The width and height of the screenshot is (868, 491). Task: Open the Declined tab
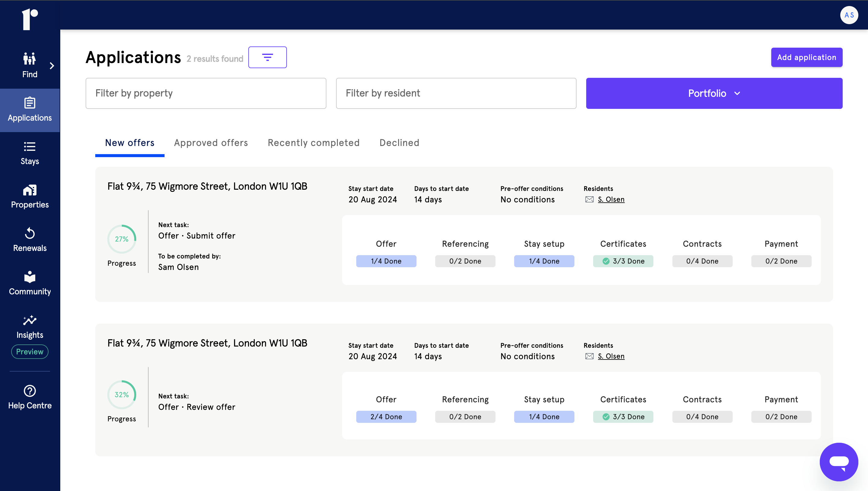[399, 143]
